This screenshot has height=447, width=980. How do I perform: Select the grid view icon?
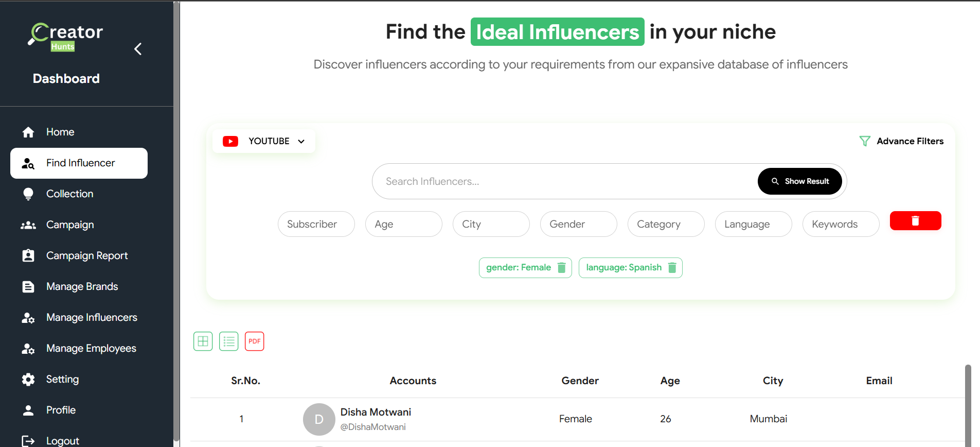pos(203,341)
